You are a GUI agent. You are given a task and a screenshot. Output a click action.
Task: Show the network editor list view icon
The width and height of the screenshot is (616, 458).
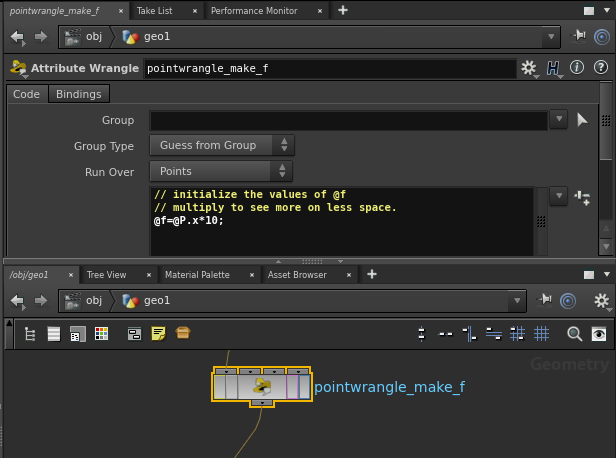pos(54,333)
